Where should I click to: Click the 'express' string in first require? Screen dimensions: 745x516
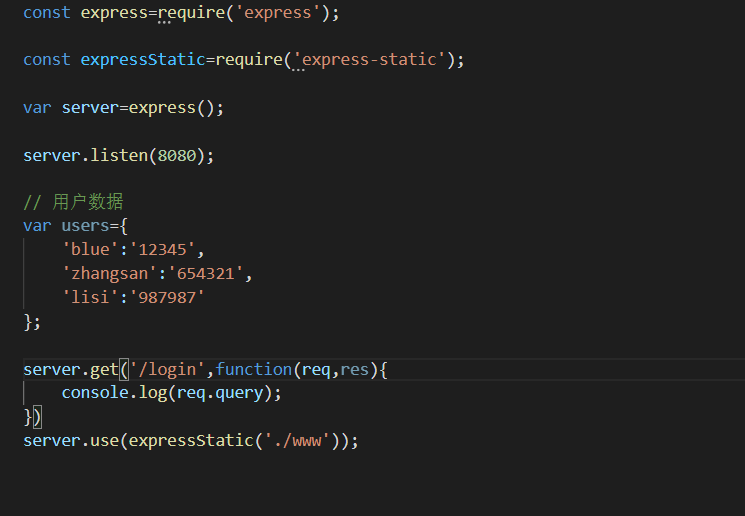point(277,12)
